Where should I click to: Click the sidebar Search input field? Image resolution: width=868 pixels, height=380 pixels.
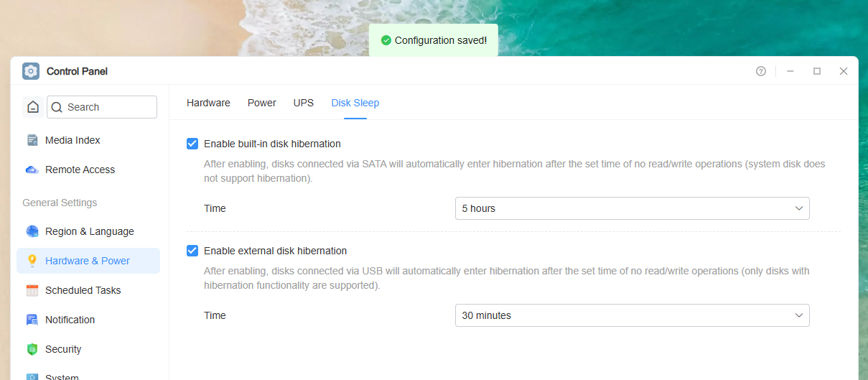[102, 107]
